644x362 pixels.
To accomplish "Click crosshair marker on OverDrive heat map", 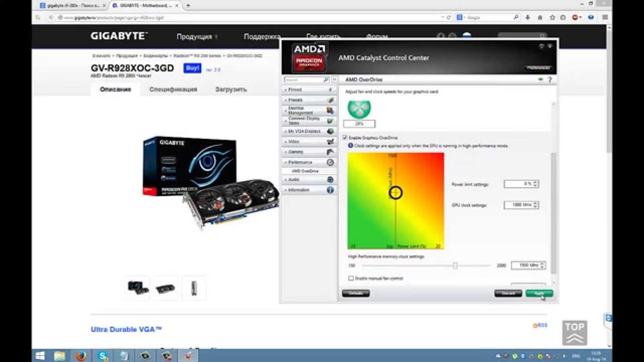I will point(396,193).
